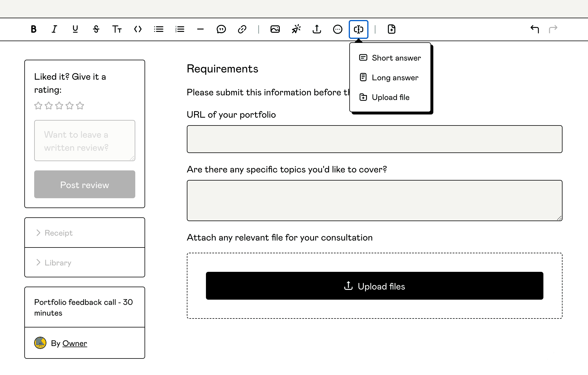Select the third rating star

pyautogui.click(x=59, y=106)
